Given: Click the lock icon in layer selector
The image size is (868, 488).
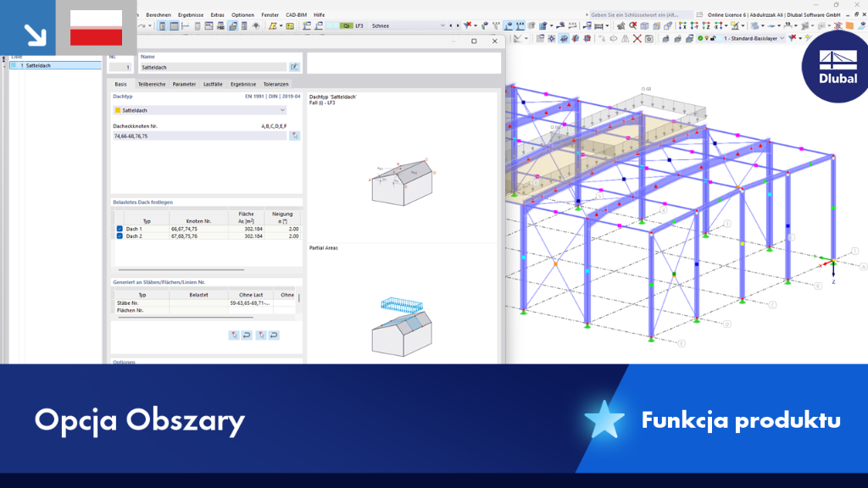Looking at the screenshot, I should [712, 38].
